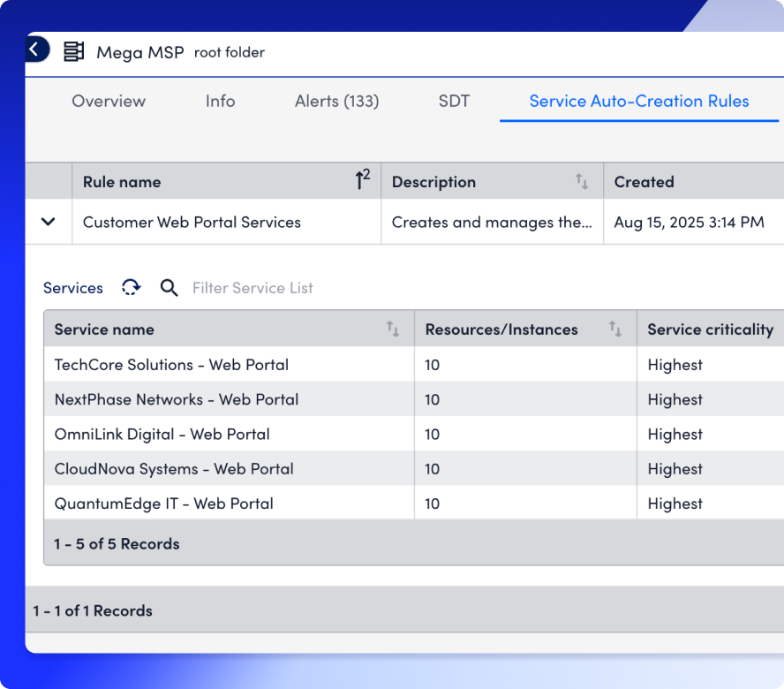Click the Created column header
The height and width of the screenshot is (689, 784).
coord(644,182)
